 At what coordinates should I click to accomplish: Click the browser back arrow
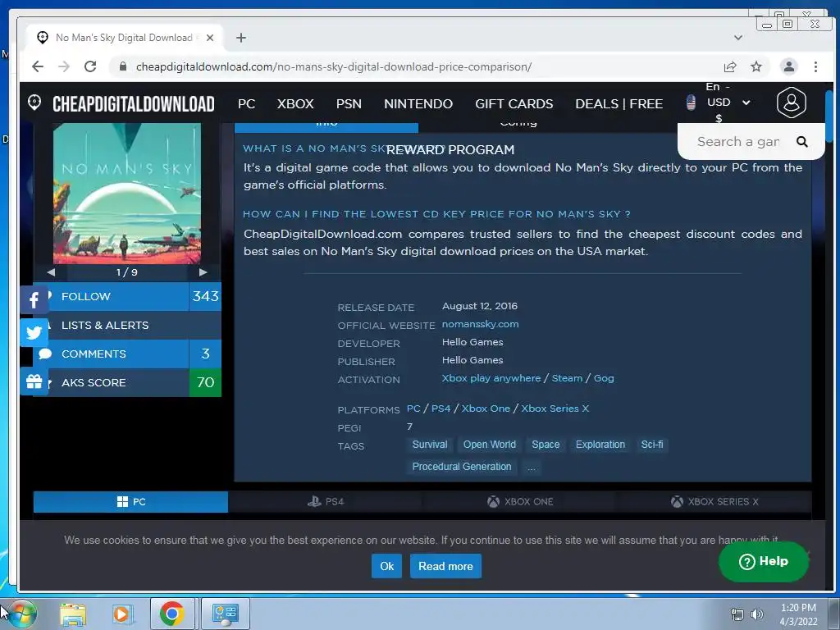38,66
